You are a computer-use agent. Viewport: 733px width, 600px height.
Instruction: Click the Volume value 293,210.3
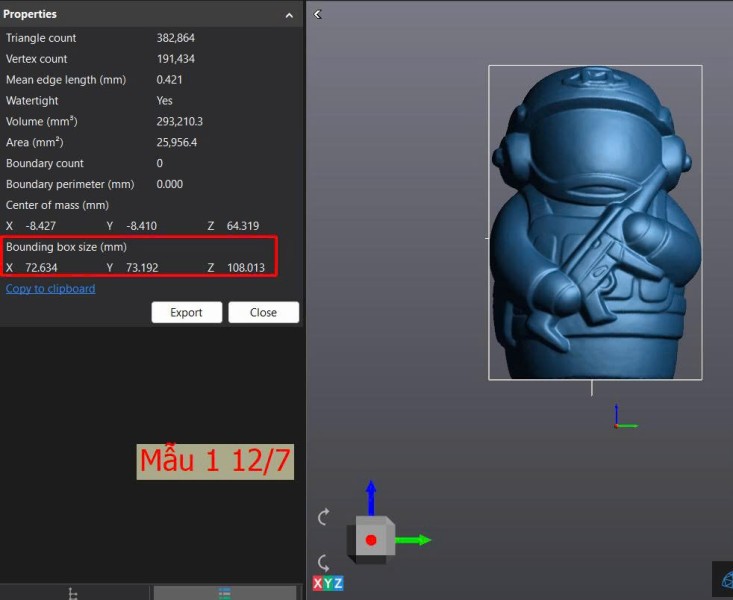[x=180, y=122]
